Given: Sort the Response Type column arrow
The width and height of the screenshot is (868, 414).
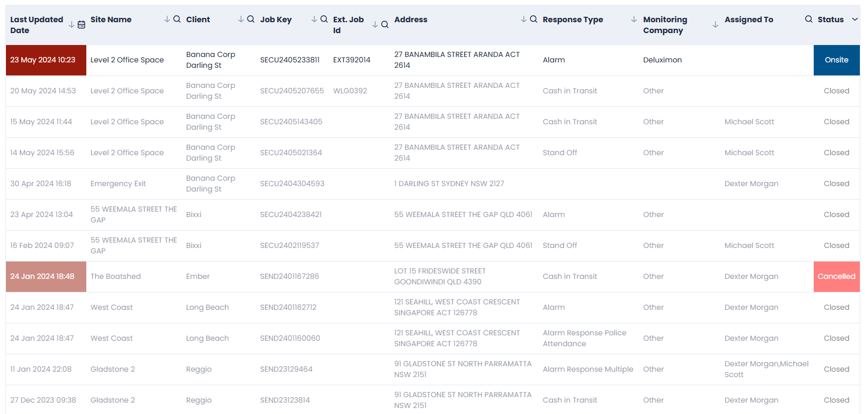Looking at the screenshot, I should (634, 19).
